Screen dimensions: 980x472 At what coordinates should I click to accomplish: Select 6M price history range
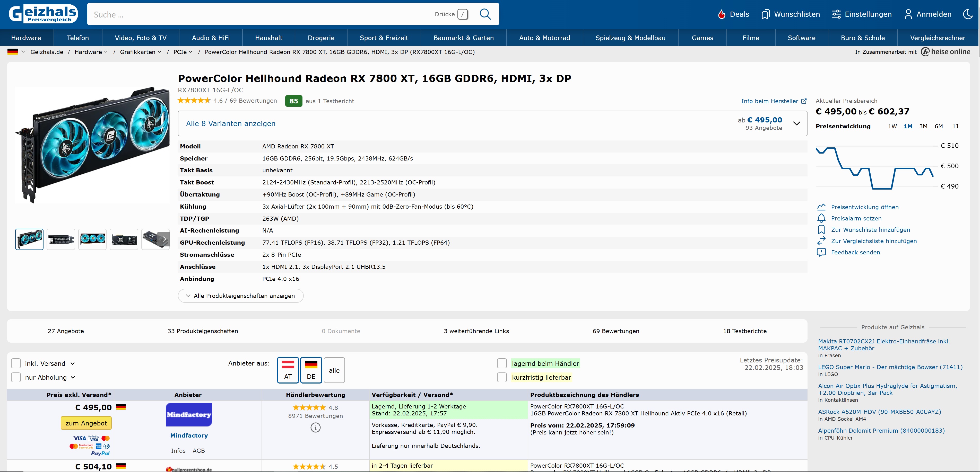(939, 126)
